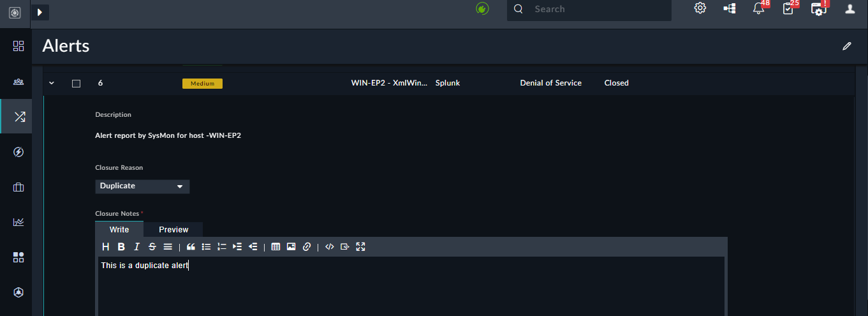
Task: Switch to the Write tab
Action: (119, 230)
